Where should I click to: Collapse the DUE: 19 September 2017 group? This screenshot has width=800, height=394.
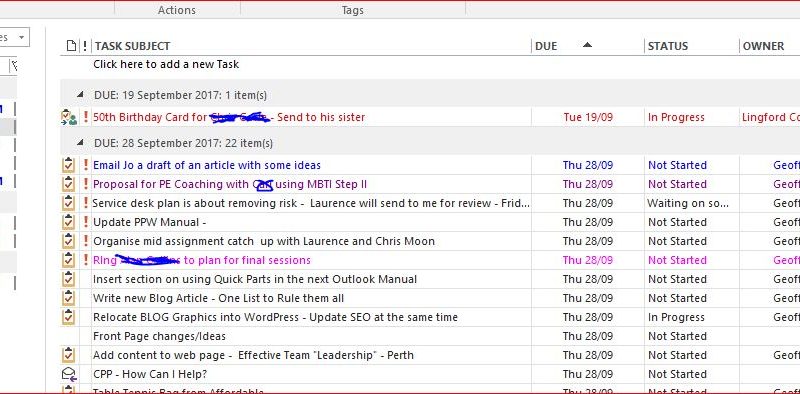coord(80,94)
